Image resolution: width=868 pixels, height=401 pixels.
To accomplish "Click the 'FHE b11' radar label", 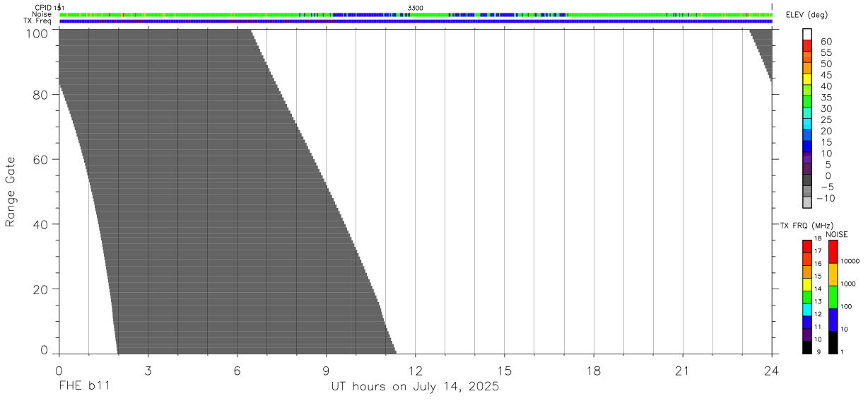I will pos(83,387).
